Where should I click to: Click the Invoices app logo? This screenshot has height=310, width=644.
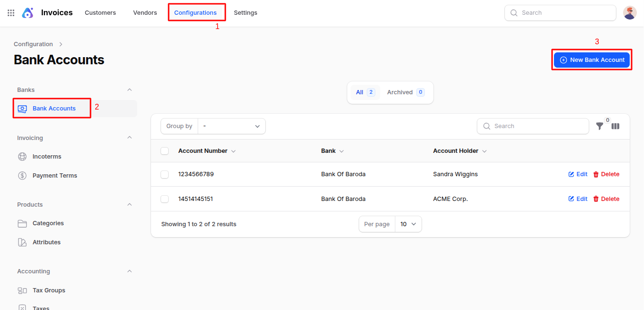pyautogui.click(x=27, y=12)
